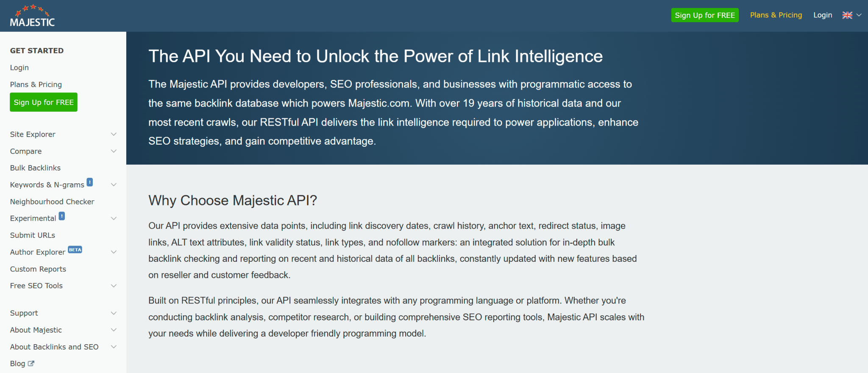The height and width of the screenshot is (373, 868).
Task: Expand the language dropdown arrow in header
Action: [859, 15]
